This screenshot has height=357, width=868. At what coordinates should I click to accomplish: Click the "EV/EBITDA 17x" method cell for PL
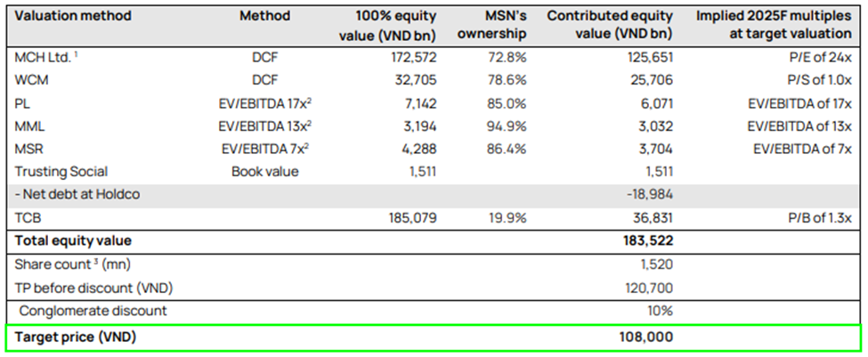tap(264, 102)
